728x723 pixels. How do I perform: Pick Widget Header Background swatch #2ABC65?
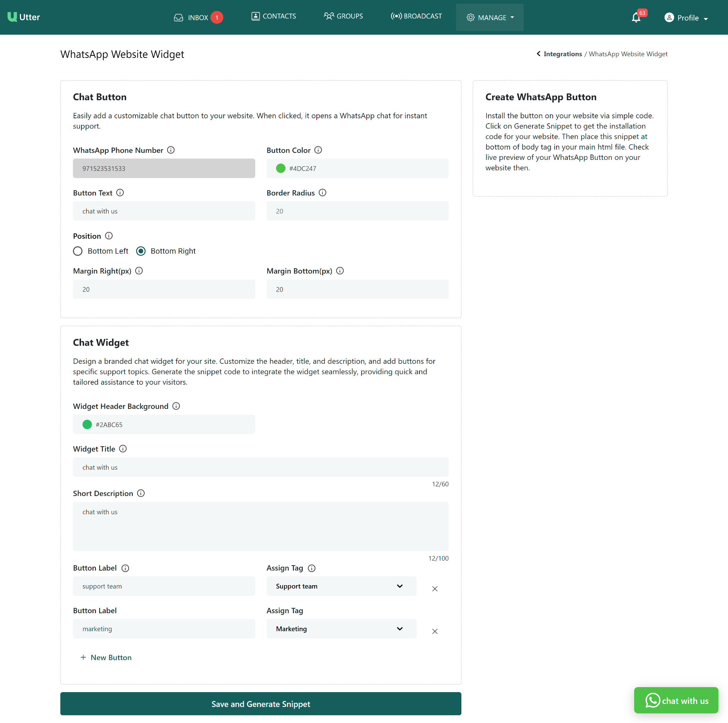87,425
